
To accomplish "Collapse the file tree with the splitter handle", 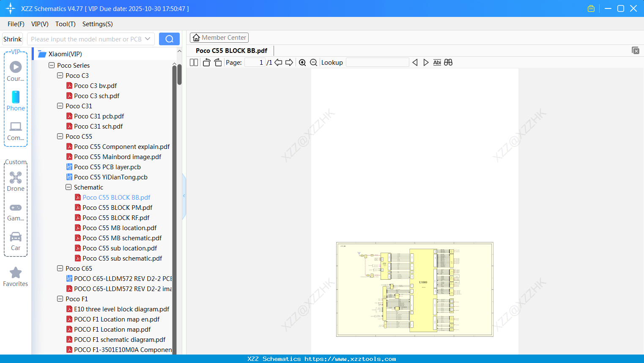I will coord(184,196).
